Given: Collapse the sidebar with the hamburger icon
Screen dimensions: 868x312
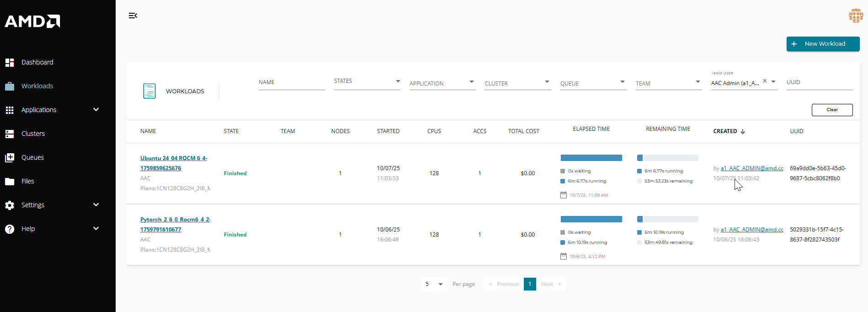Looking at the screenshot, I should (x=133, y=16).
